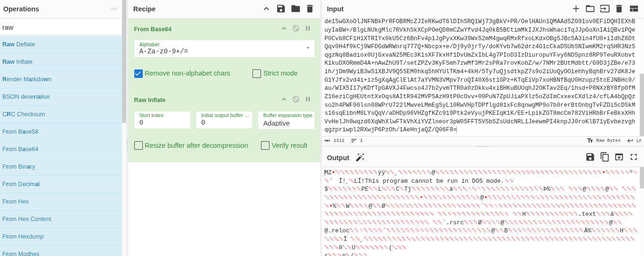Select the Raw Inflate operation in list
Screen dimensions: 644x256
point(61,62)
